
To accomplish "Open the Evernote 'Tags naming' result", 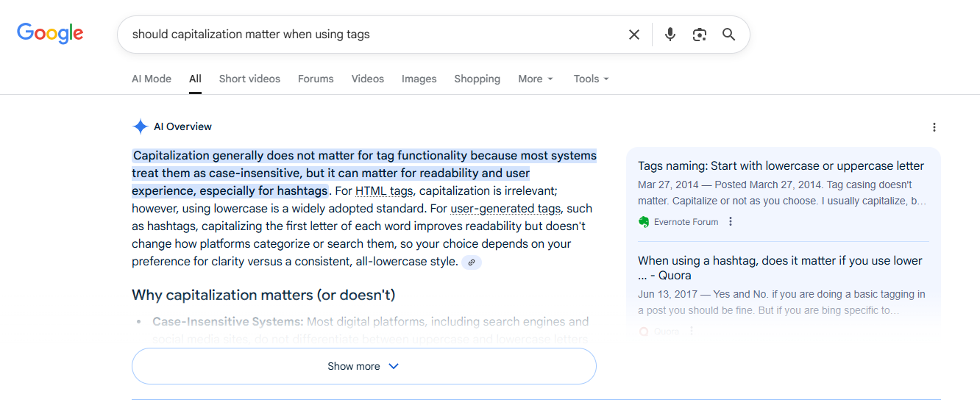I will (781, 165).
